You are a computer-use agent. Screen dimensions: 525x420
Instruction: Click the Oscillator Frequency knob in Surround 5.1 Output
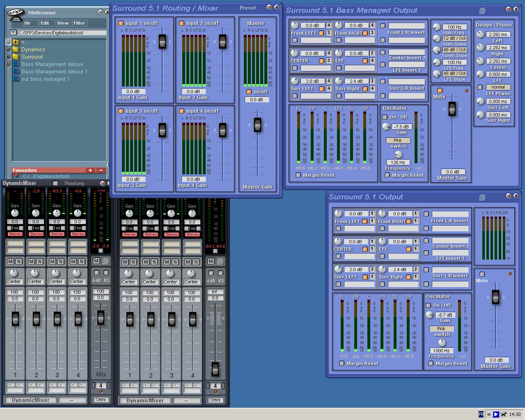click(x=442, y=342)
